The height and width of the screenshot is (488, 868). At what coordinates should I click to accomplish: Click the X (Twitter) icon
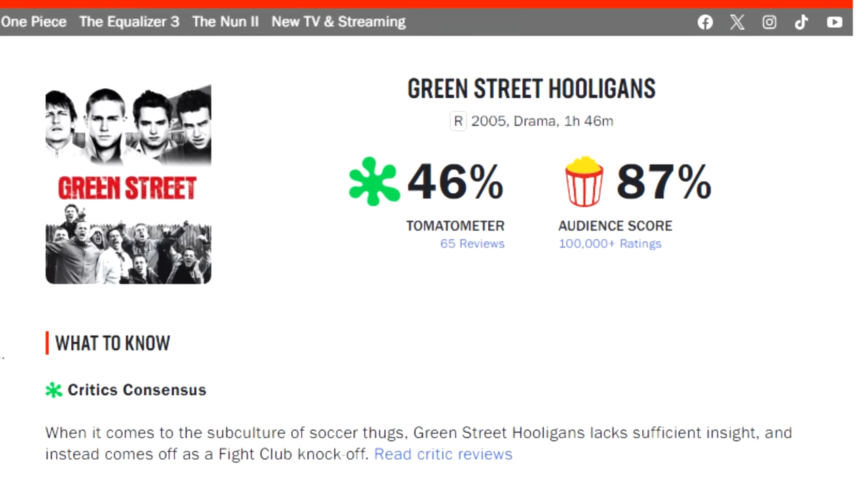coord(737,22)
